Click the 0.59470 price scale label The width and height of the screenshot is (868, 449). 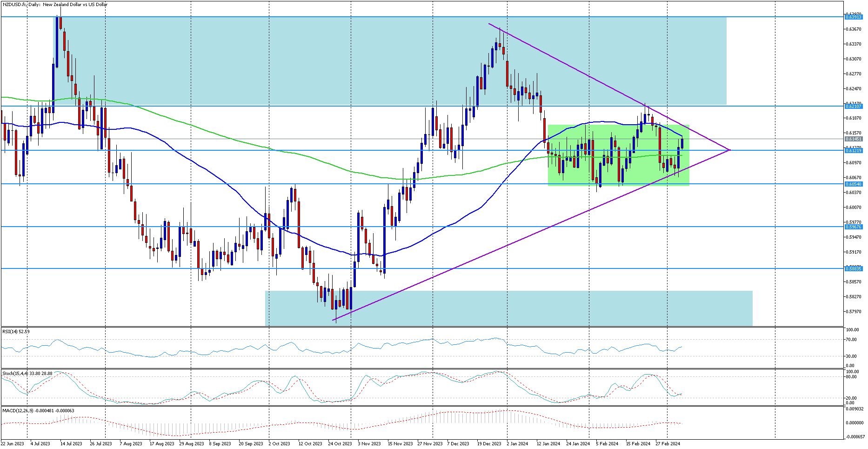(x=854, y=237)
